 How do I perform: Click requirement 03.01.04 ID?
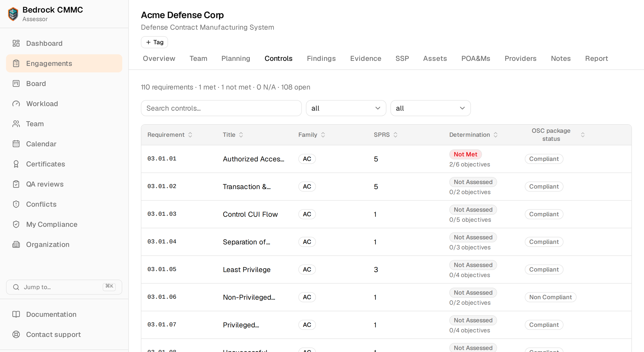click(x=162, y=242)
